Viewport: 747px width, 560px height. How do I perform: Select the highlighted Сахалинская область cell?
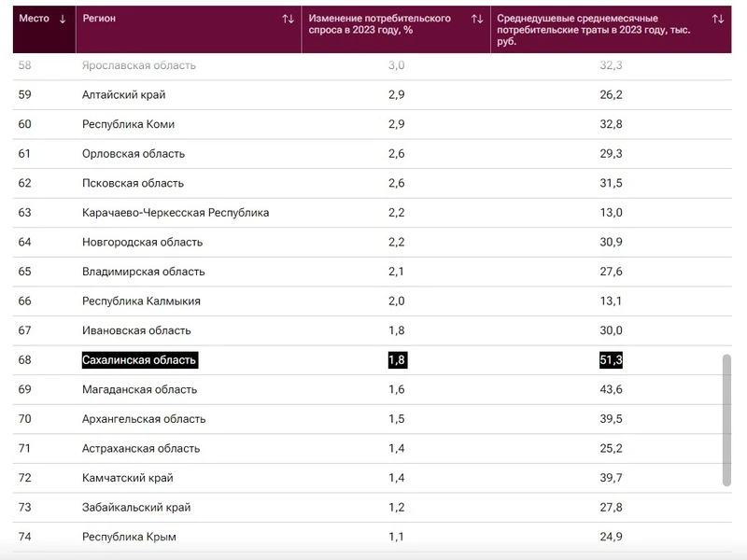click(x=140, y=360)
